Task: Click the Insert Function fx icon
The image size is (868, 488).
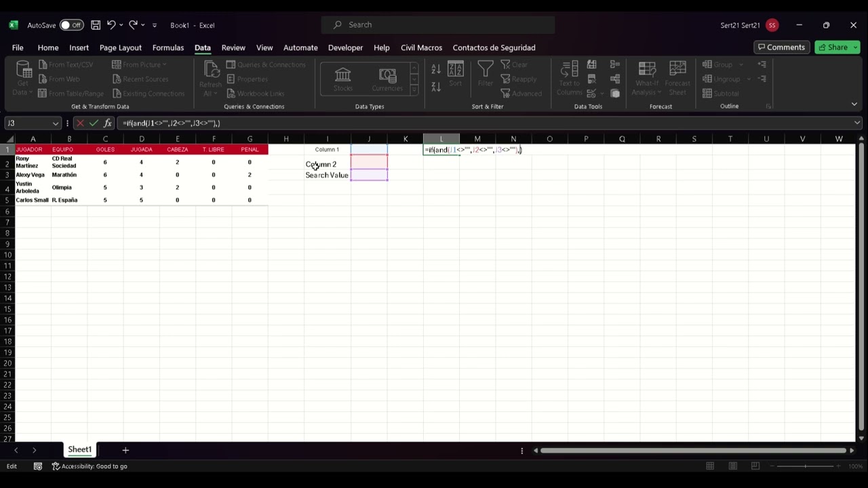Action: coord(107,123)
